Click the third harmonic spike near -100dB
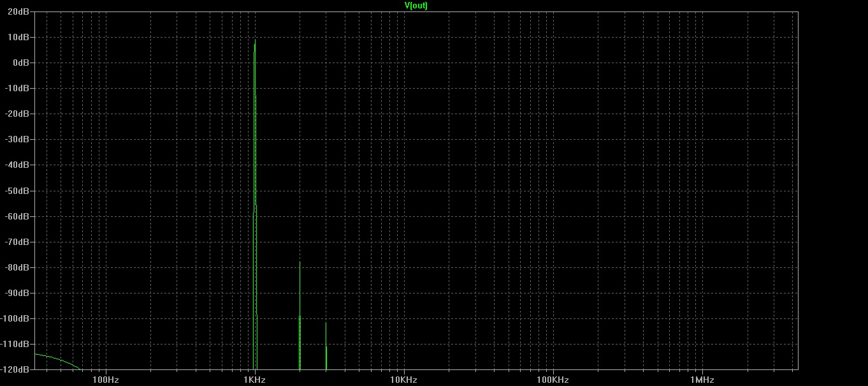The width and height of the screenshot is (868, 386). pyautogui.click(x=326, y=345)
